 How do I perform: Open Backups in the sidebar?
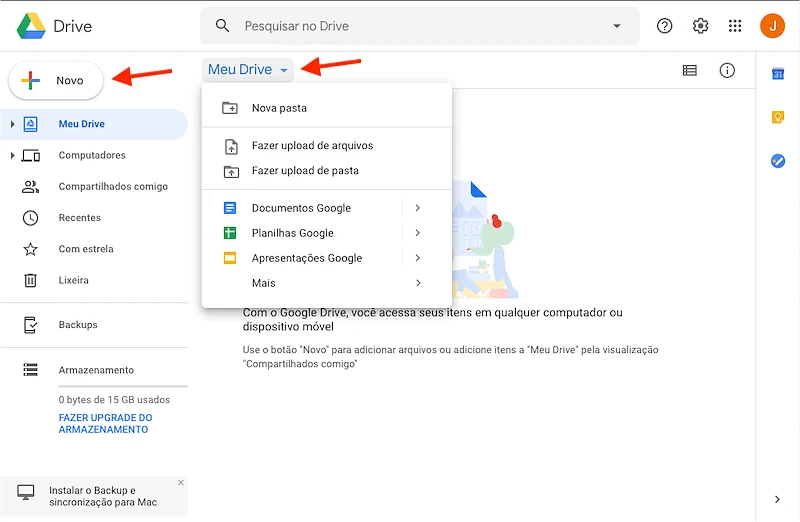pyautogui.click(x=94, y=325)
